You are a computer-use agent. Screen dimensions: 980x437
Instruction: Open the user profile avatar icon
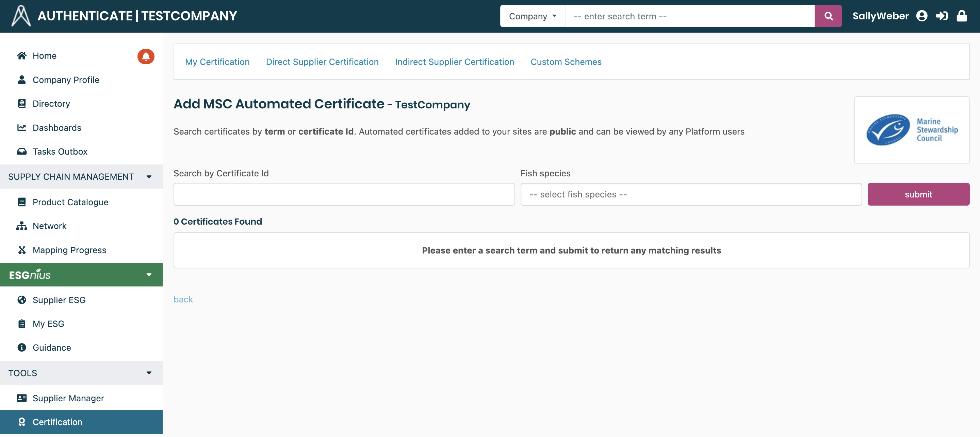click(921, 16)
